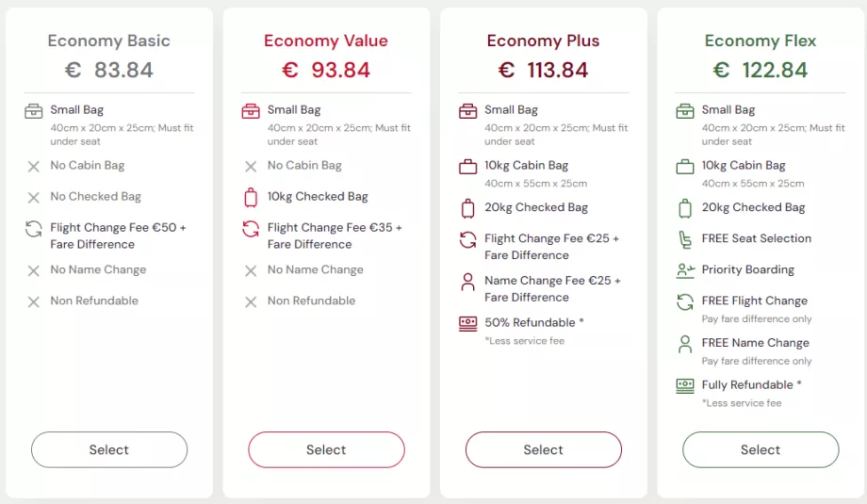Click the 50% Refundable money icon
Image resolution: width=867 pixels, height=504 pixels.
(x=467, y=323)
